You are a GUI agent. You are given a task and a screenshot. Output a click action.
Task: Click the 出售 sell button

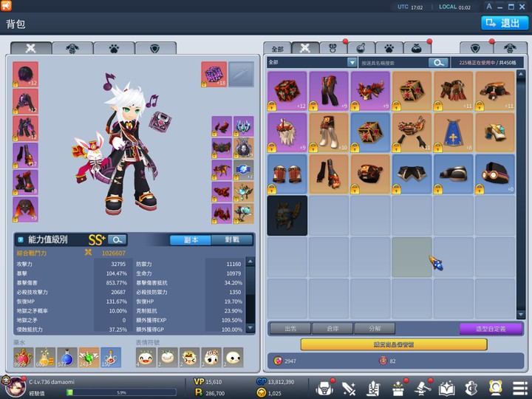[x=290, y=328]
